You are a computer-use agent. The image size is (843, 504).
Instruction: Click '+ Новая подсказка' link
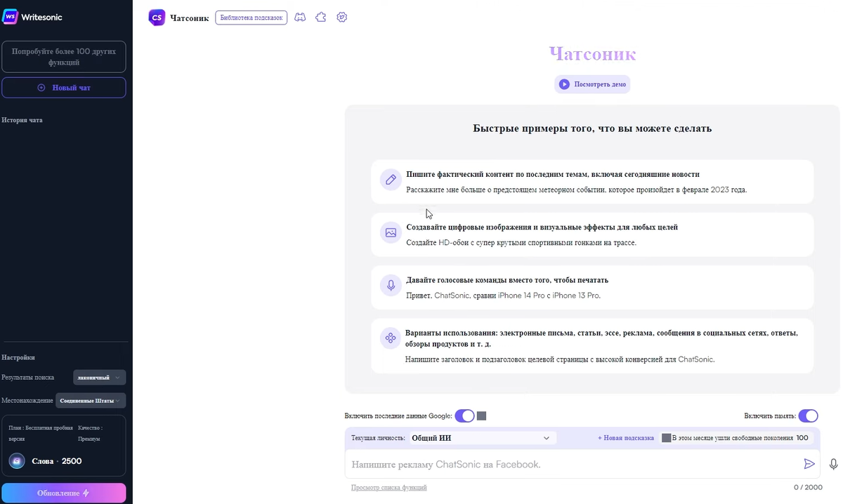click(x=626, y=438)
